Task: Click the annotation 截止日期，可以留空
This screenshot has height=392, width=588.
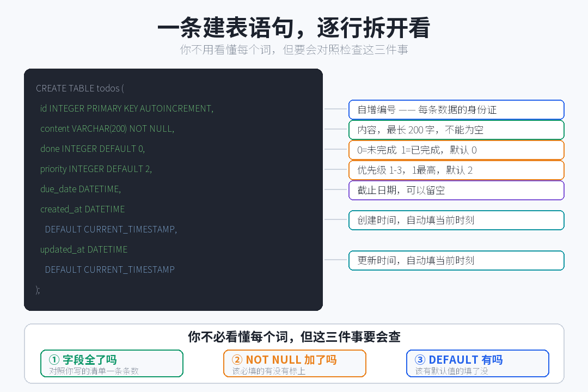Action: pos(456,190)
